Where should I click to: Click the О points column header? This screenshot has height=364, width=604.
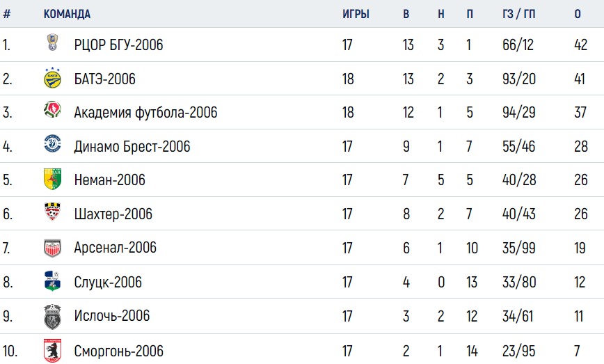(578, 14)
